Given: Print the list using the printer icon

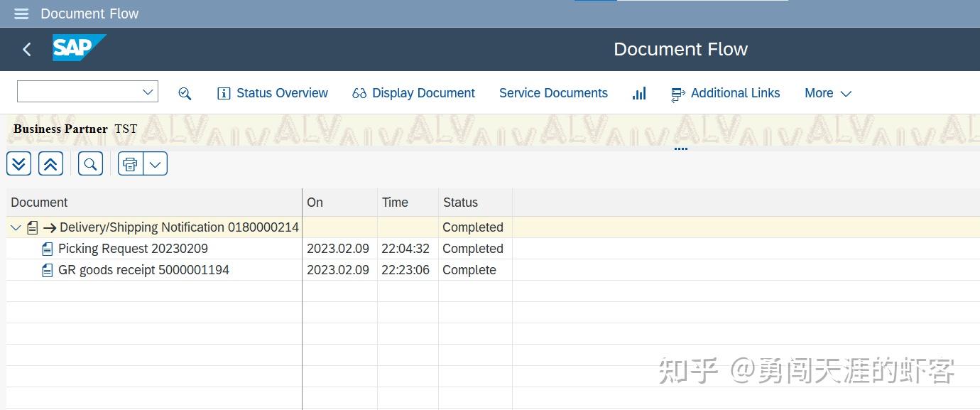Looking at the screenshot, I should (130, 163).
